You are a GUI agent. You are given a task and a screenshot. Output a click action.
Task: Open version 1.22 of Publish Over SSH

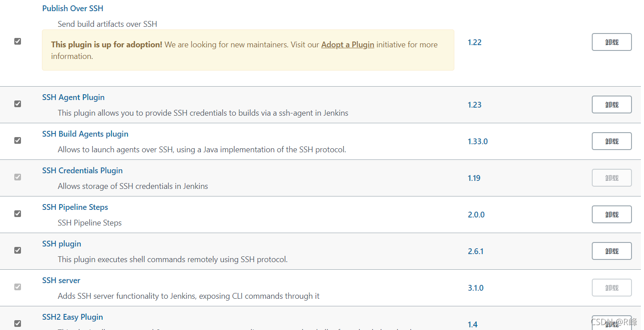474,42
